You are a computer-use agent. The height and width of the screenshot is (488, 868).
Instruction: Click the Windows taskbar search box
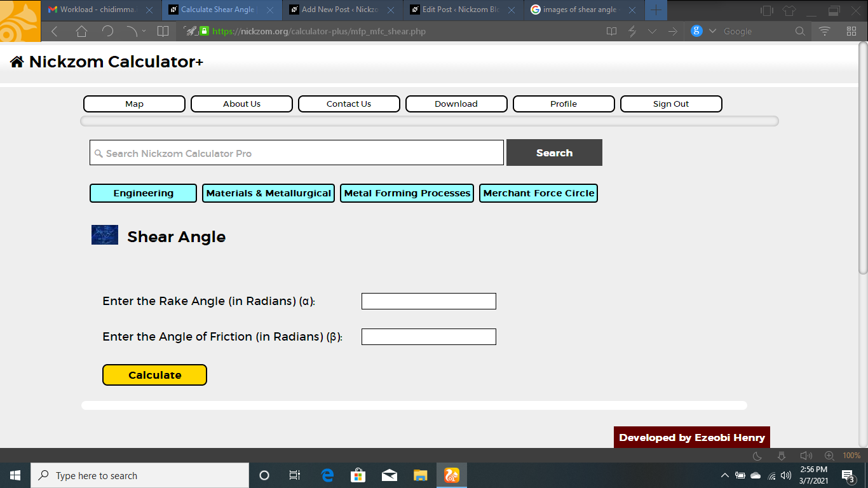140,475
